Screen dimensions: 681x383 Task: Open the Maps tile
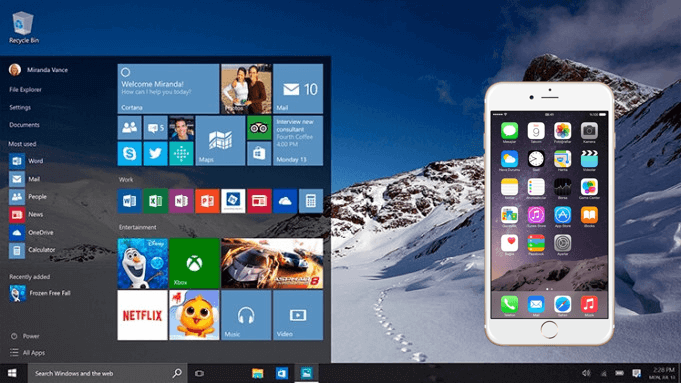tap(220, 141)
